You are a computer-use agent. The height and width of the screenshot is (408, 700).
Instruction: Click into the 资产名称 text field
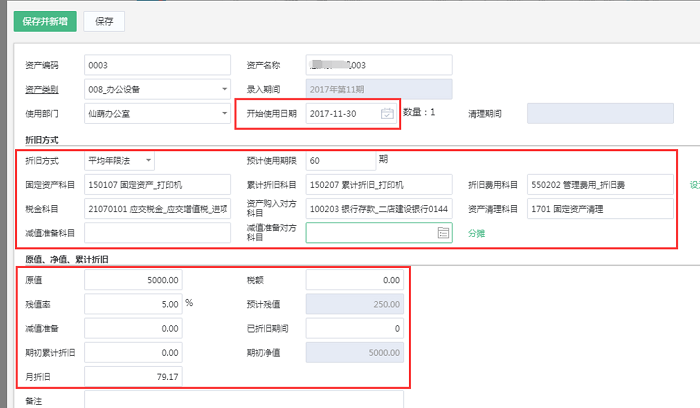click(379, 65)
